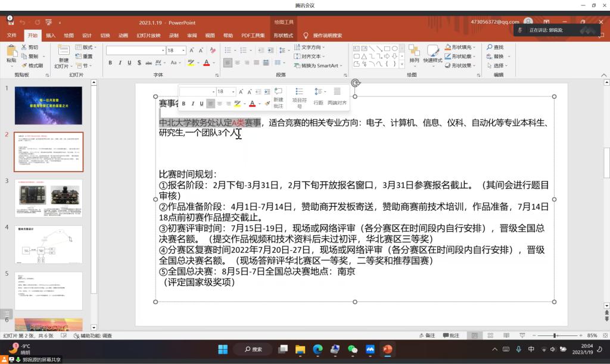Expand the Text Direction (文字方向) dropdown

(323, 47)
